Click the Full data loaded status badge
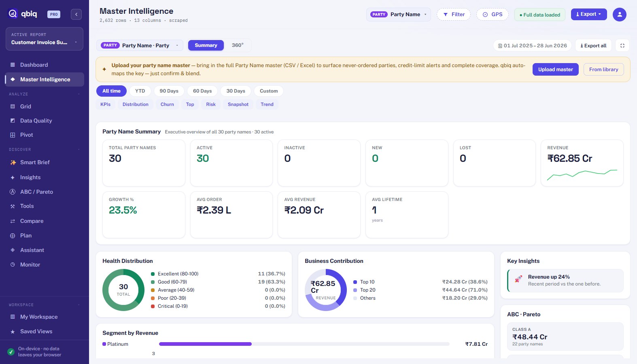 coord(540,15)
